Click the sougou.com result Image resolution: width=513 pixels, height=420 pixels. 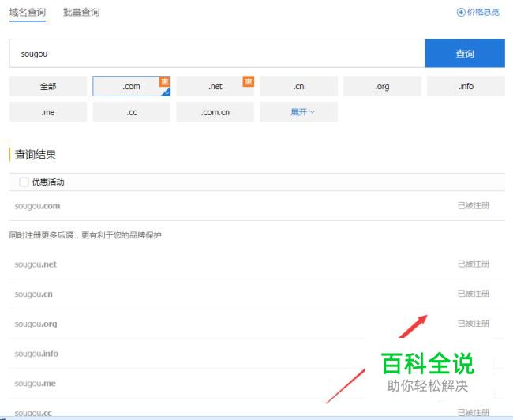[x=37, y=206]
